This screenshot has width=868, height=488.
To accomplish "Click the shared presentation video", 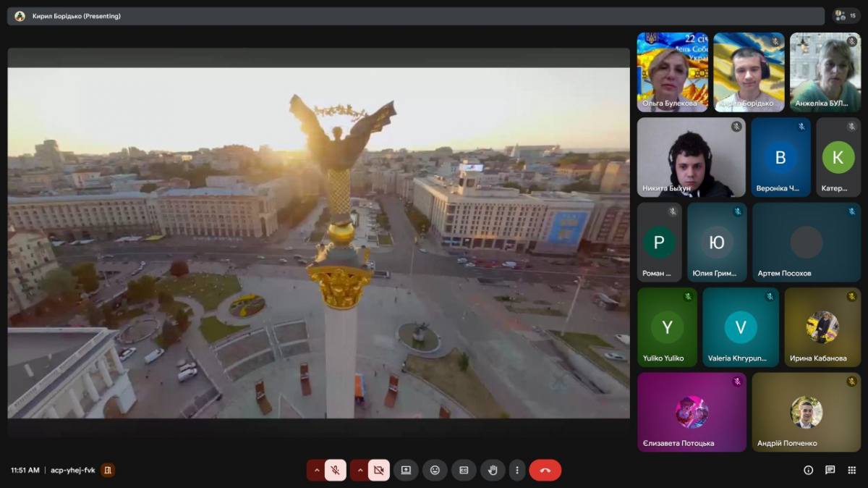I will point(318,243).
